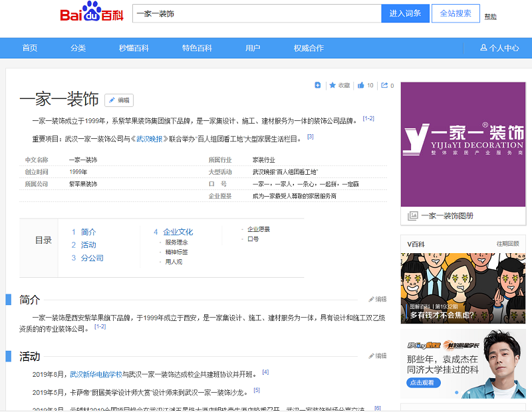Open the 秒懂百科 navigation tab

coord(134,48)
